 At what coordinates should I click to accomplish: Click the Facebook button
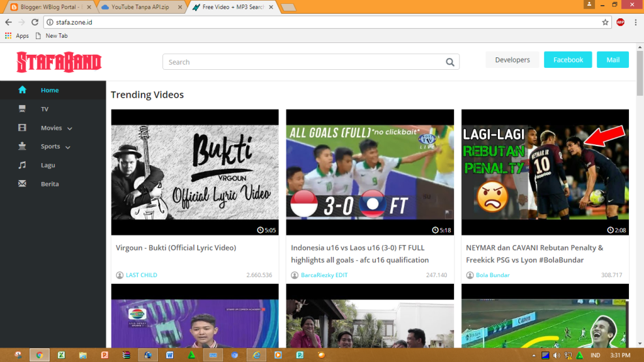[568, 60]
